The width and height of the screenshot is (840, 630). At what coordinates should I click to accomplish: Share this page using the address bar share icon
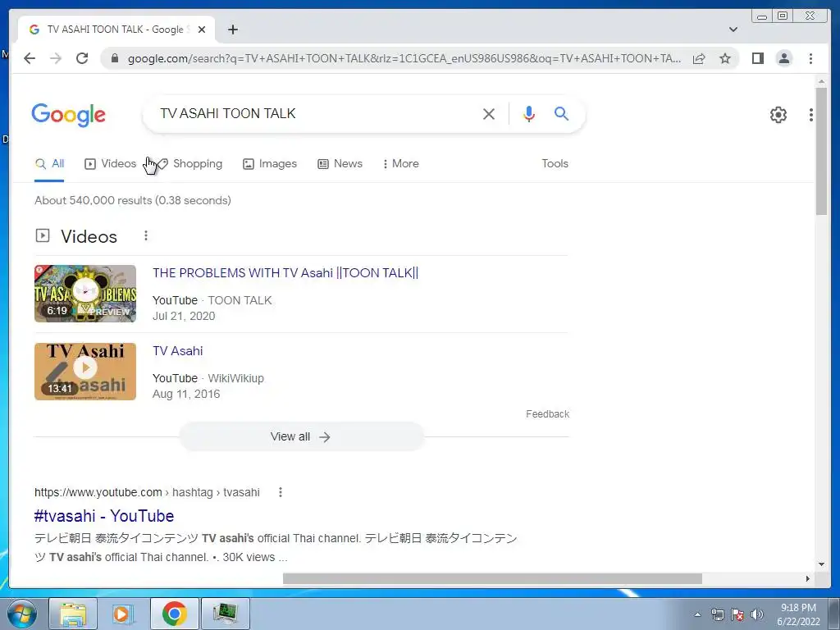tap(699, 58)
